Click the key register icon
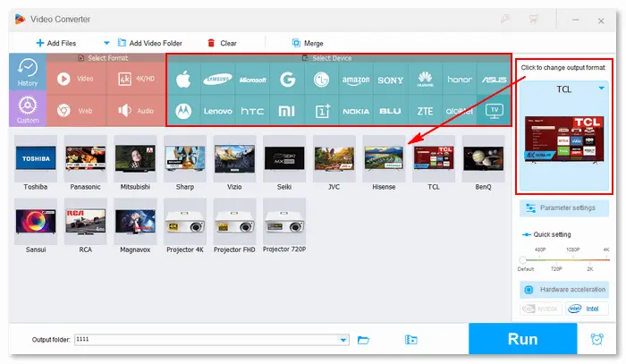The image size is (626, 364). [505, 19]
